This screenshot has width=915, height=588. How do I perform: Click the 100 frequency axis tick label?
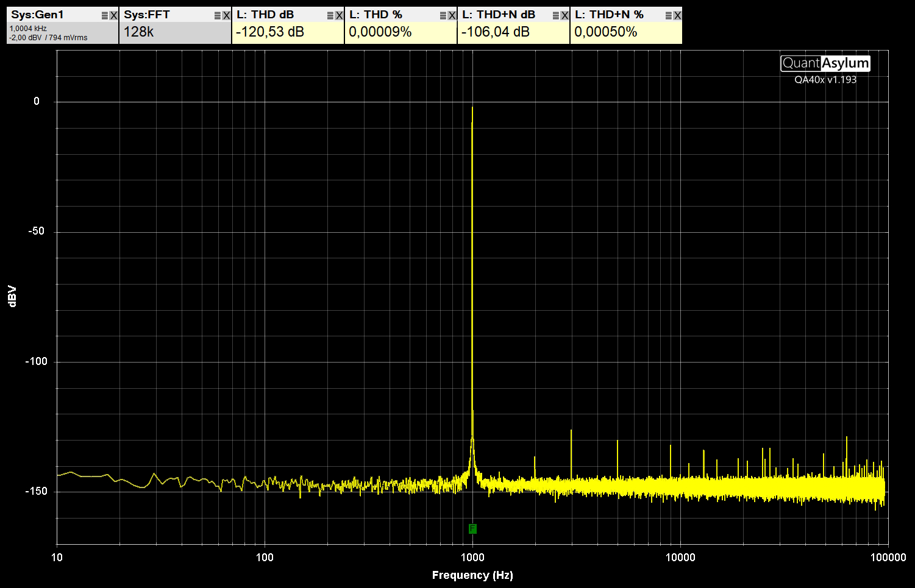265,557
